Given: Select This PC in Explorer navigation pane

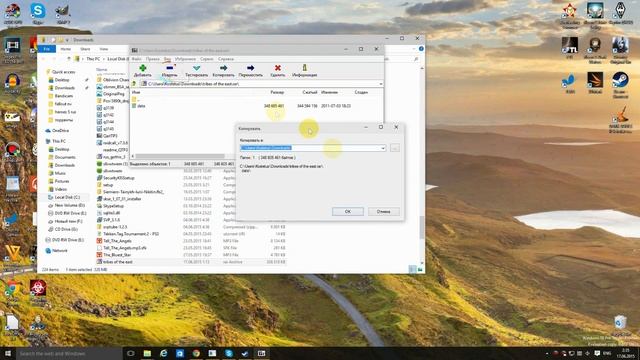Looking at the screenshot, I should [58, 141].
